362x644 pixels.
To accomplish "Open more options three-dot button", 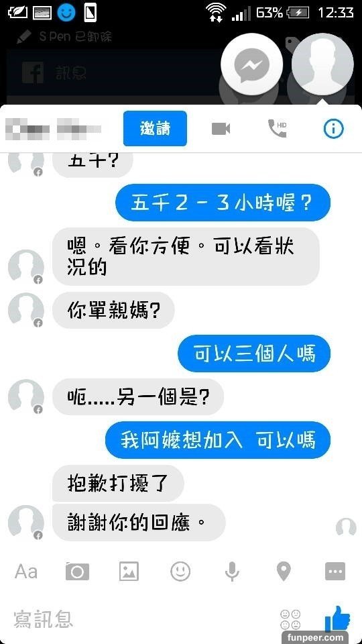I will click(335, 572).
